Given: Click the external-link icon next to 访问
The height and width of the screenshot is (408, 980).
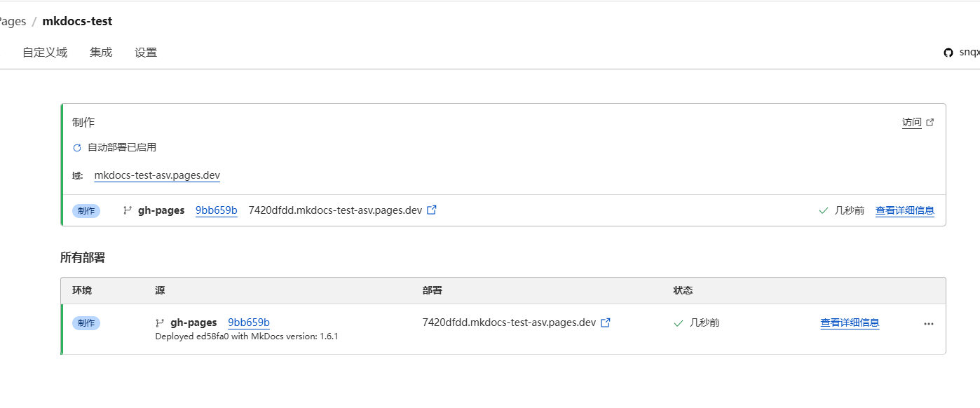Looking at the screenshot, I should pos(930,122).
